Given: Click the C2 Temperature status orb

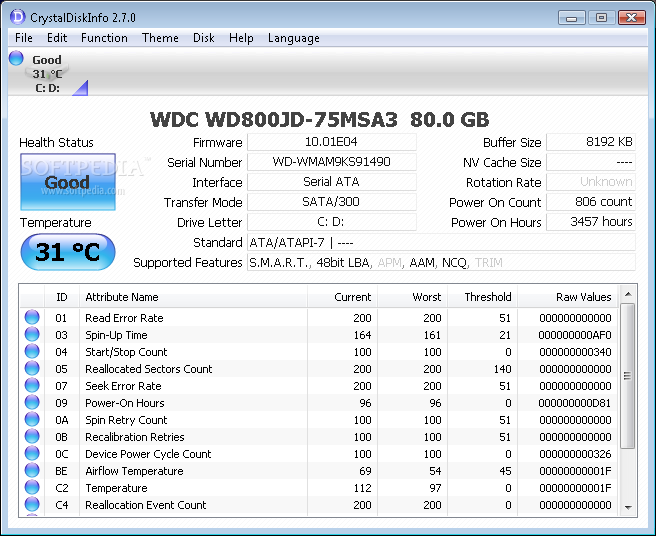Looking at the screenshot, I should tap(32, 487).
